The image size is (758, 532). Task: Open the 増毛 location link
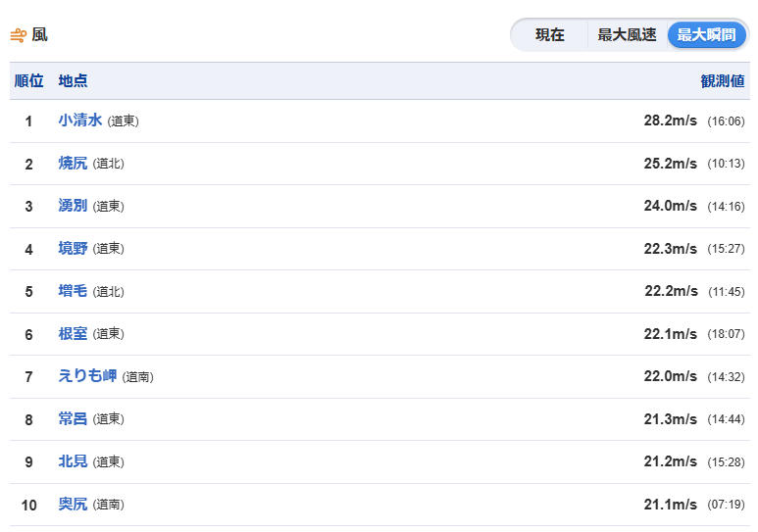pyautogui.click(x=73, y=291)
